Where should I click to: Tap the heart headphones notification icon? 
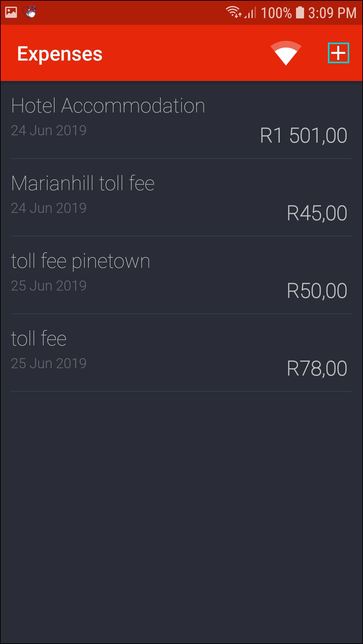tap(30, 12)
